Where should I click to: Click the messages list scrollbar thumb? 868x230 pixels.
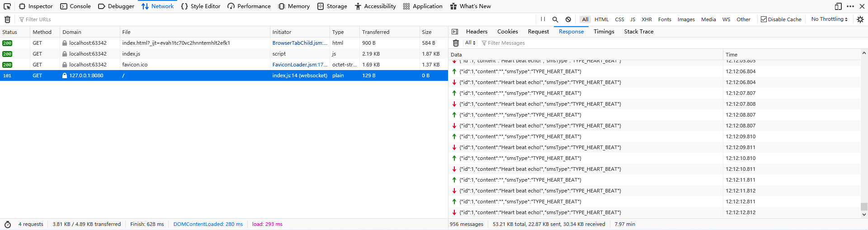tap(864, 207)
